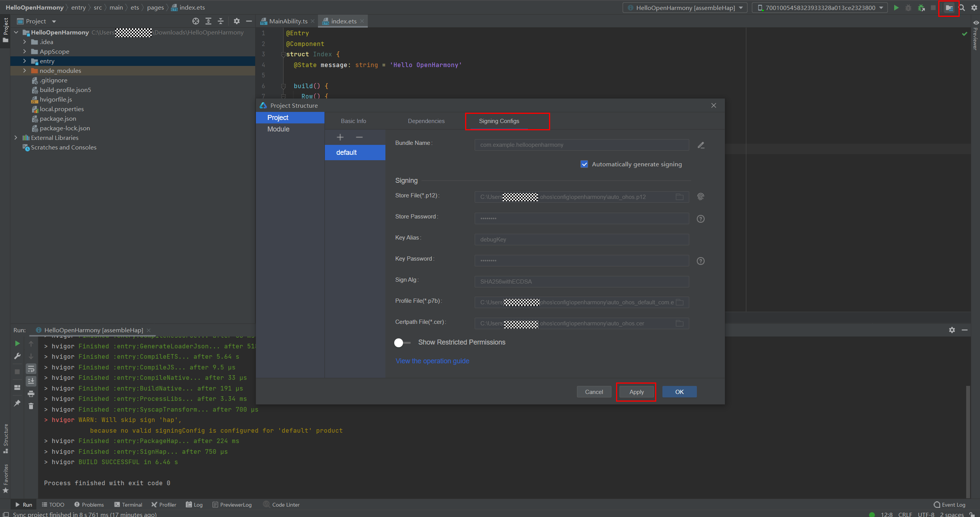The image size is (980, 517).
Task: Open Event Log in the status bar
Action: pos(950,505)
